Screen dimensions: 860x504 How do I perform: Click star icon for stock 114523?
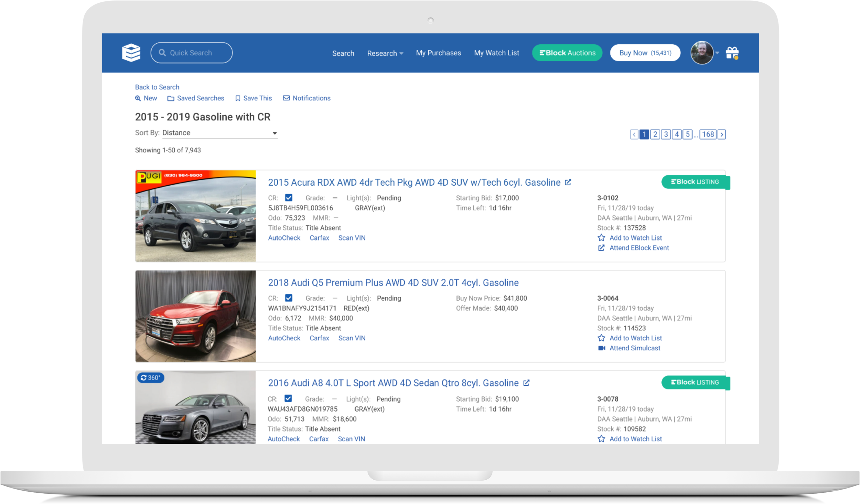click(601, 338)
